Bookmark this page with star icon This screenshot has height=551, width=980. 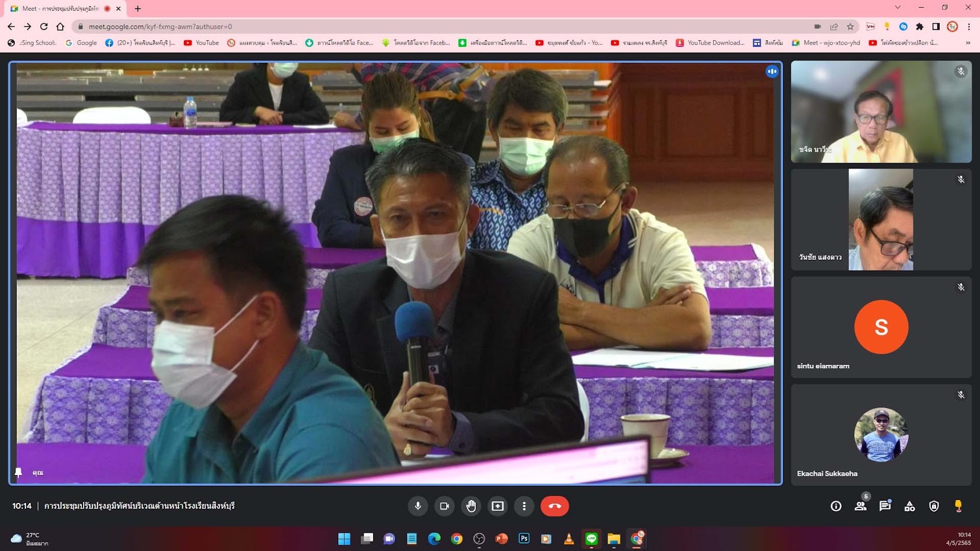pyautogui.click(x=850, y=27)
